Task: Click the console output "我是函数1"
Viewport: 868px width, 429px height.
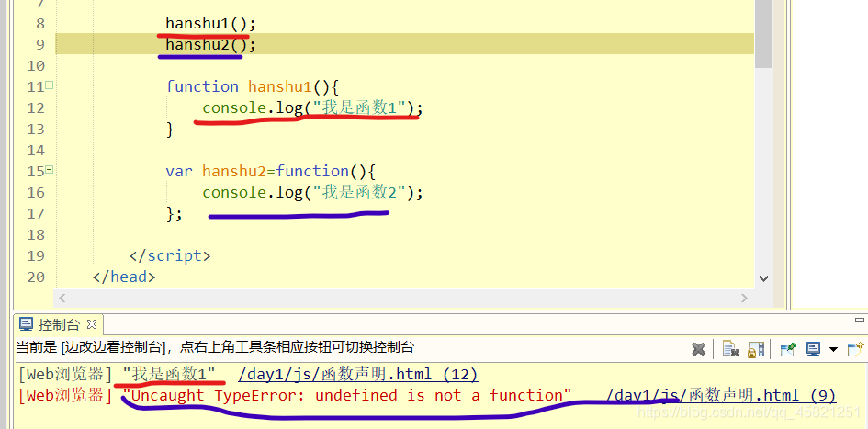Action: click(x=169, y=374)
